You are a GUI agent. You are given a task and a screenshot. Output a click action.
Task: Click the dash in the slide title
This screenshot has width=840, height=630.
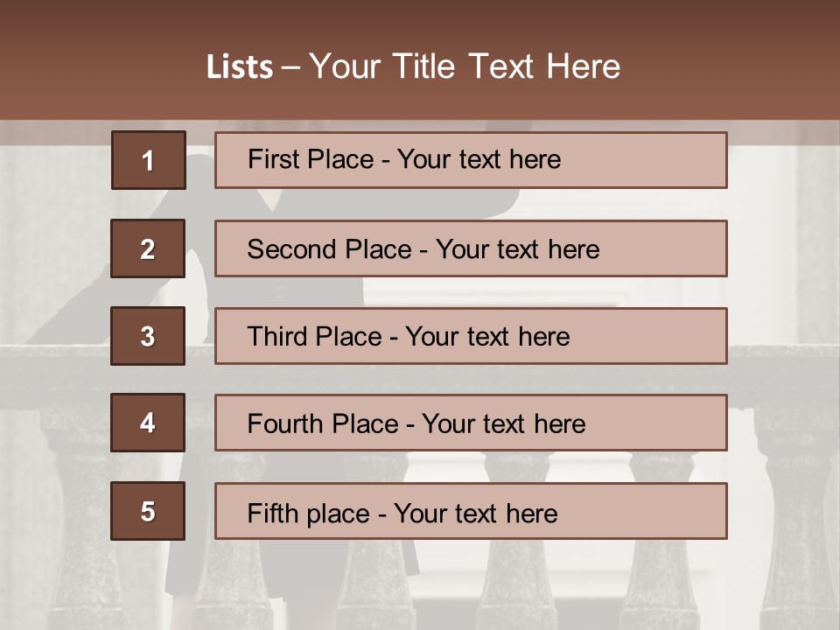pyautogui.click(x=290, y=67)
